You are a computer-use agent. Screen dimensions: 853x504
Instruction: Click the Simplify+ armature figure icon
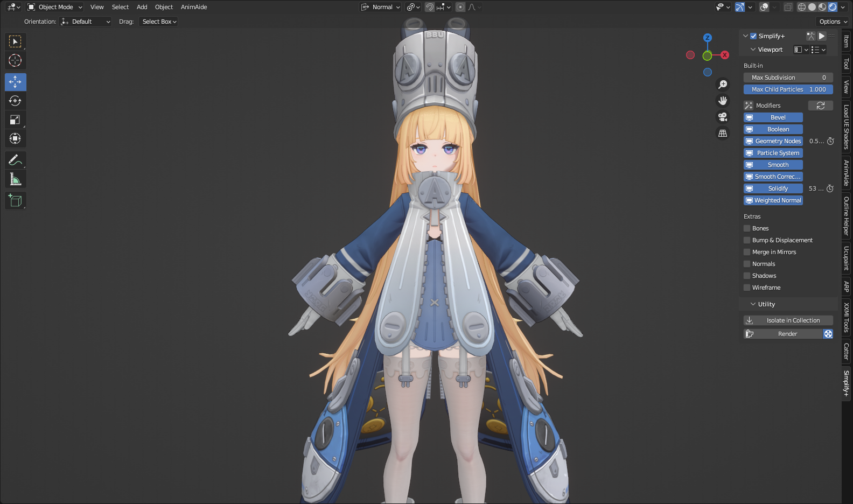click(x=810, y=36)
